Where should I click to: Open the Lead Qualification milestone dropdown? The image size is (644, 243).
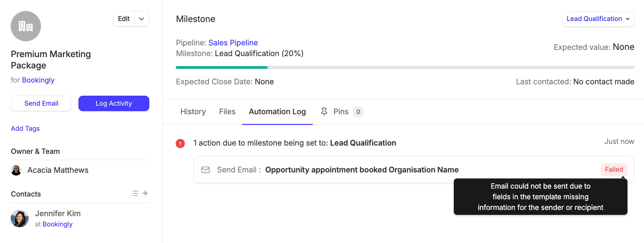(x=598, y=19)
